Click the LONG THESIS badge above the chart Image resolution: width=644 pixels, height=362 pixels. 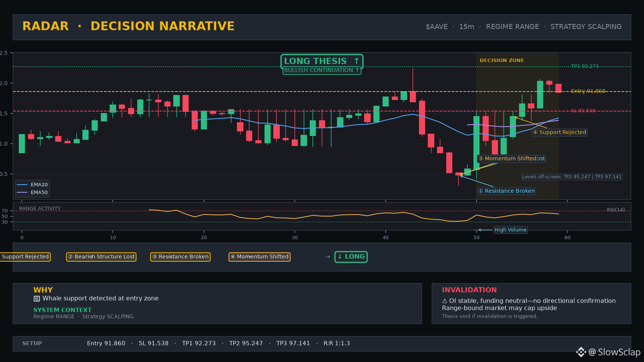coord(322,61)
